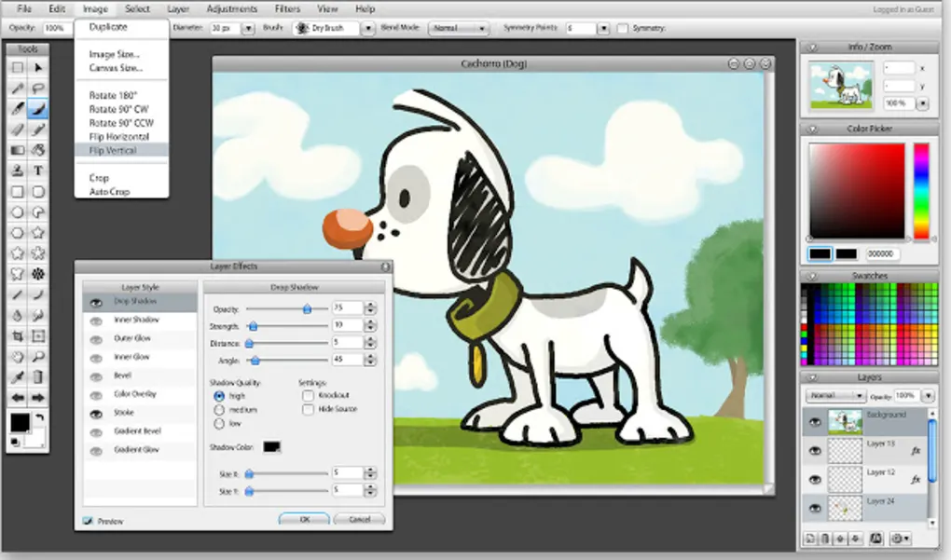
Task: Open the zoom percentage dropdown in Info/Zoom
Action: [x=922, y=103]
